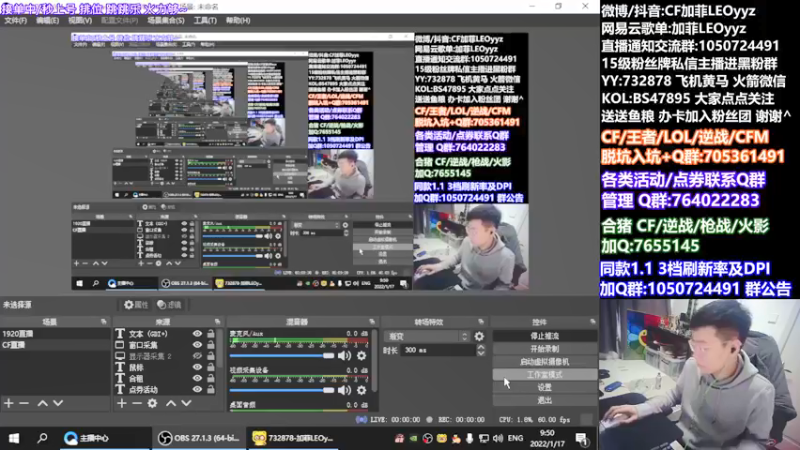Image resolution: width=800 pixels, height=450 pixels.
Task: Increase the 时长 duration with up arrow
Action: pyautogui.click(x=481, y=347)
